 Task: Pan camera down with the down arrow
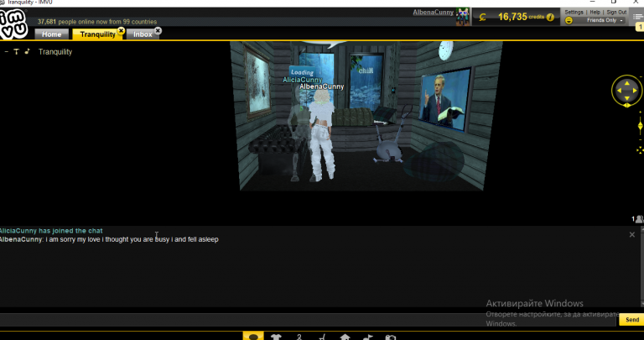626,98
